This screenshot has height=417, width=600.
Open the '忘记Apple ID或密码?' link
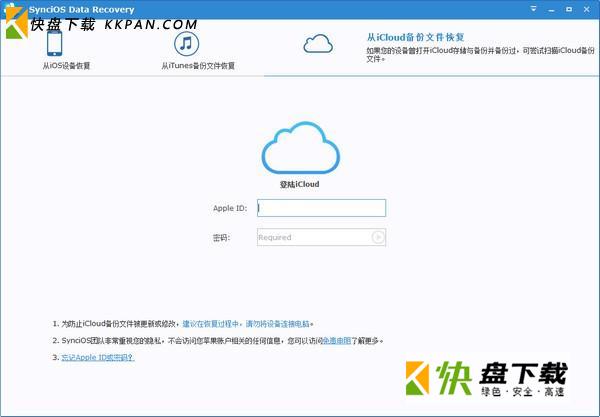98,357
